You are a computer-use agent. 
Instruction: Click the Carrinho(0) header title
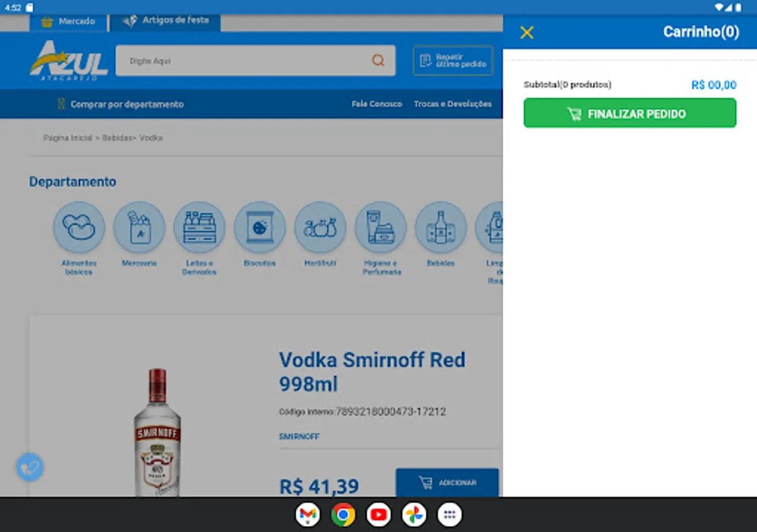pos(701,32)
